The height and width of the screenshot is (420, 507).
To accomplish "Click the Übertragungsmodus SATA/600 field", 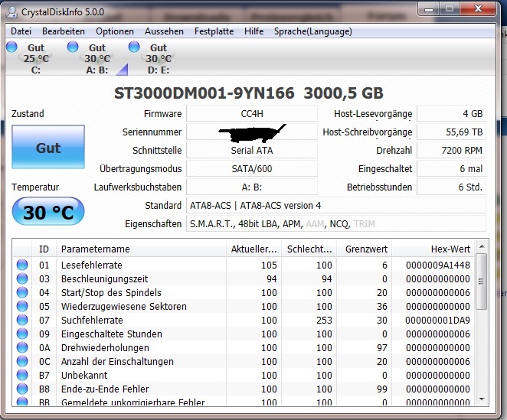I will point(252,168).
